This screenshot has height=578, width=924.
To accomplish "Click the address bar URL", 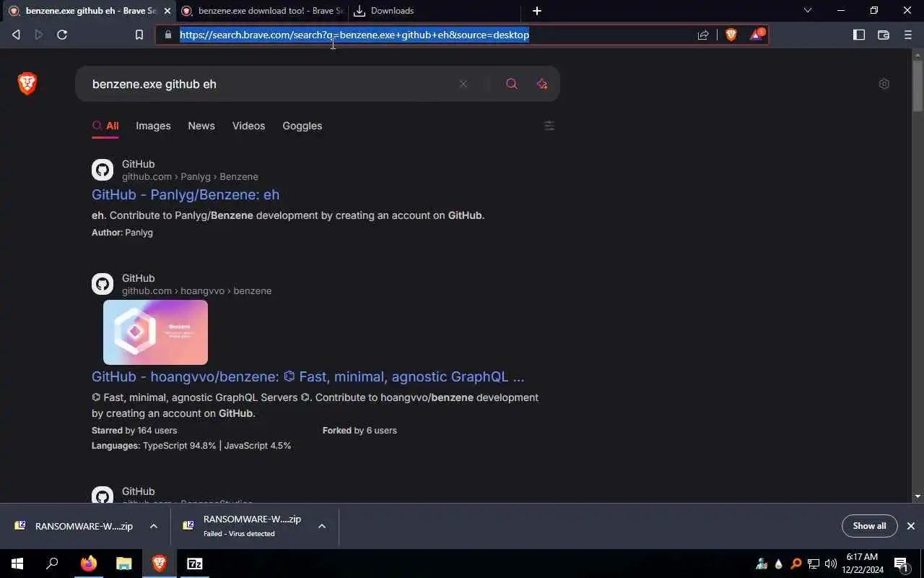I will [354, 35].
